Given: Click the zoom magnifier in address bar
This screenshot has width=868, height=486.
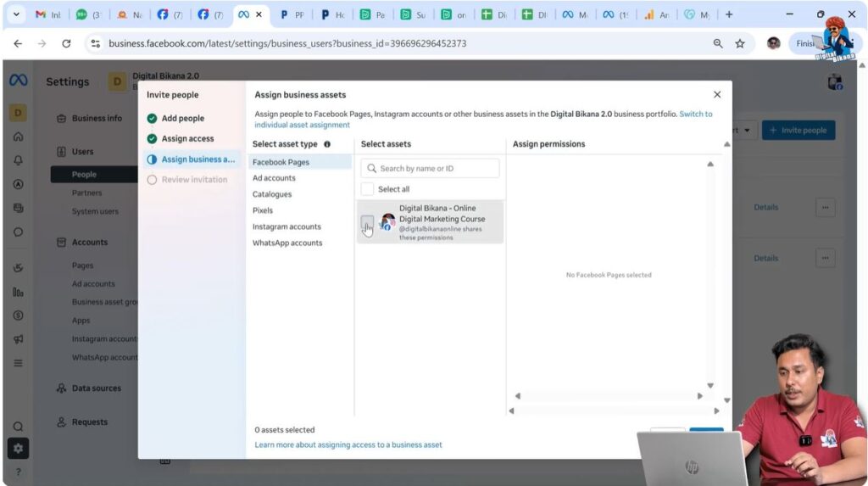Looking at the screenshot, I should click(x=718, y=43).
